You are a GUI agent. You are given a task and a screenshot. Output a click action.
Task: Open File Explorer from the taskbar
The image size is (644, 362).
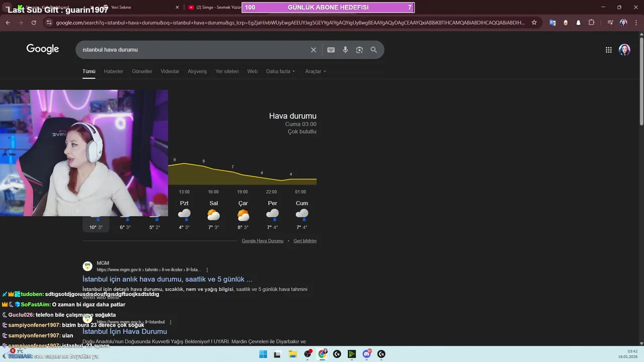coord(293,354)
